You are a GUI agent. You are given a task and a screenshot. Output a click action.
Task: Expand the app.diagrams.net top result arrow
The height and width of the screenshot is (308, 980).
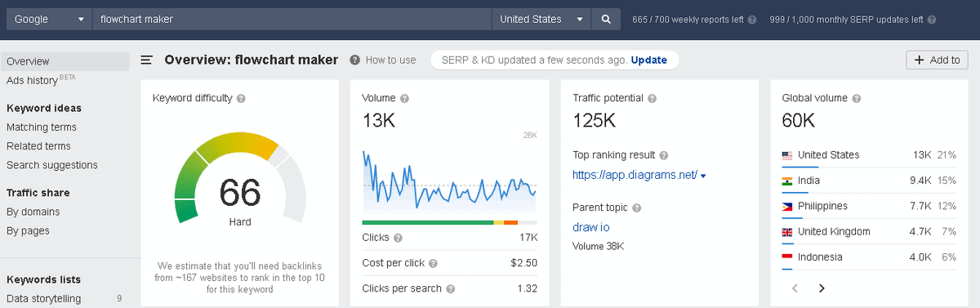(x=703, y=176)
